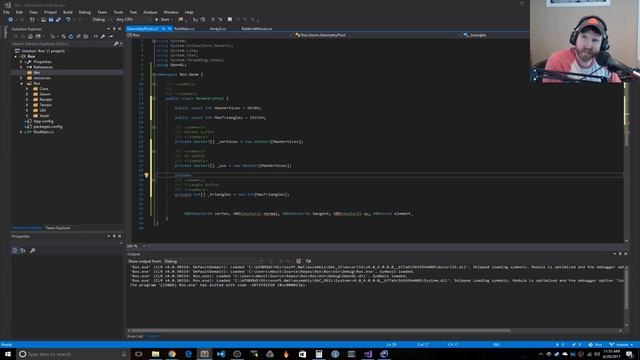Expand the References node
This screenshot has height=360, width=640.
[21, 67]
